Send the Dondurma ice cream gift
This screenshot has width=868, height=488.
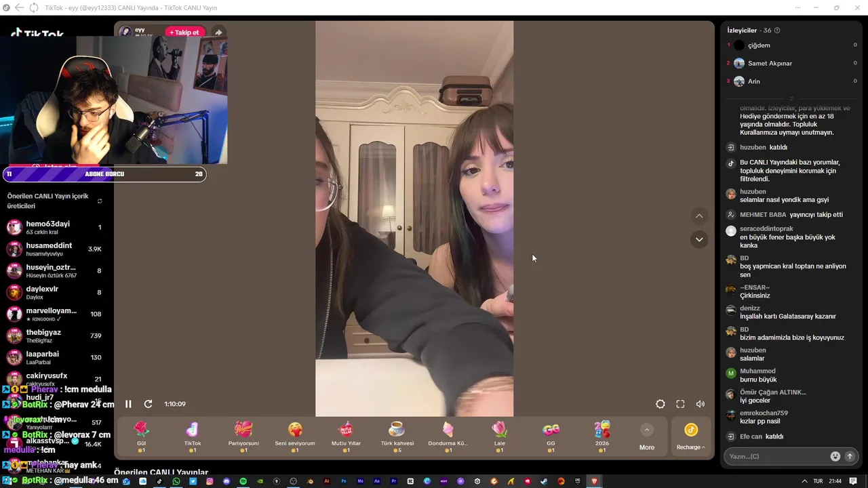(448, 436)
